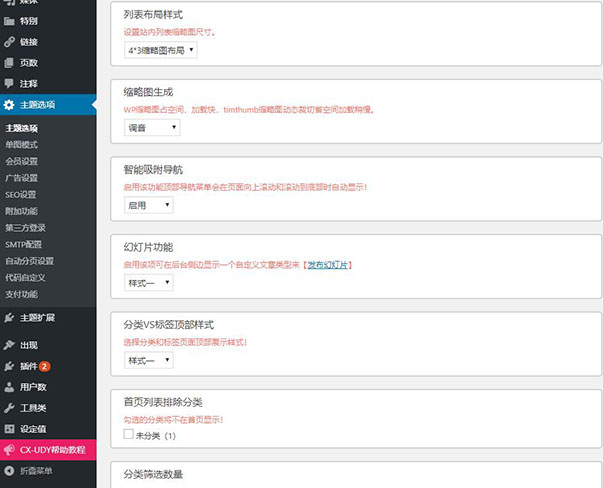Click the 主题选项 gear icon

coord(9,104)
